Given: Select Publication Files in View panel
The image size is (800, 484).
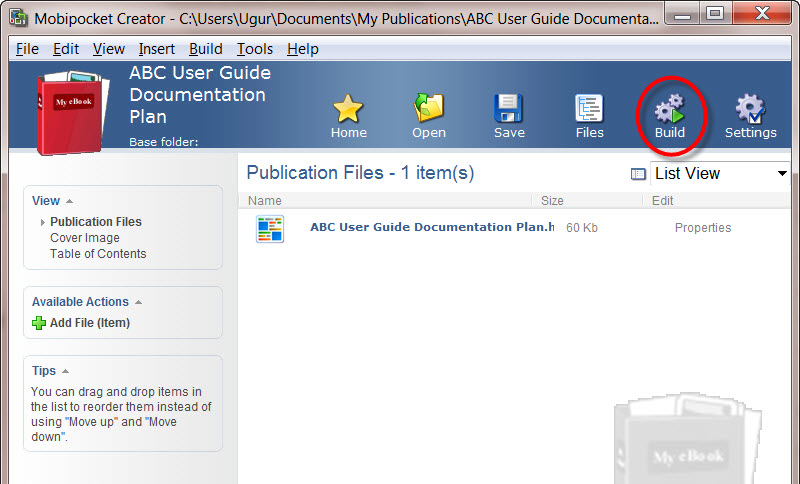Looking at the screenshot, I should pyautogui.click(x=96, y=222).
